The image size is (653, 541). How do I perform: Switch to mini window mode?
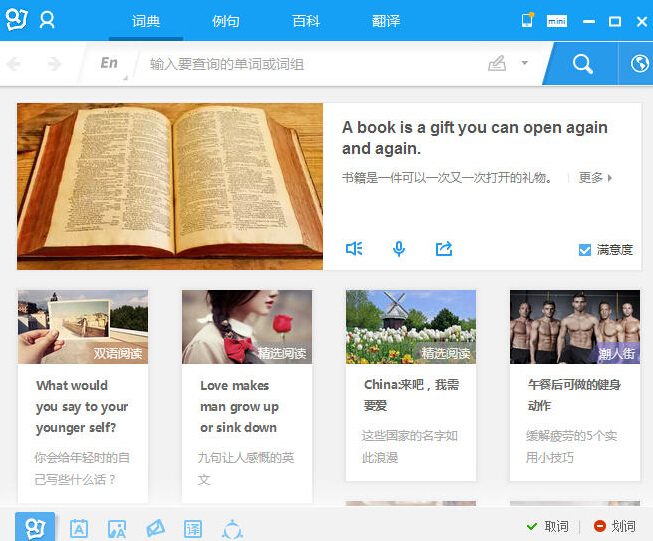(557, 21)
